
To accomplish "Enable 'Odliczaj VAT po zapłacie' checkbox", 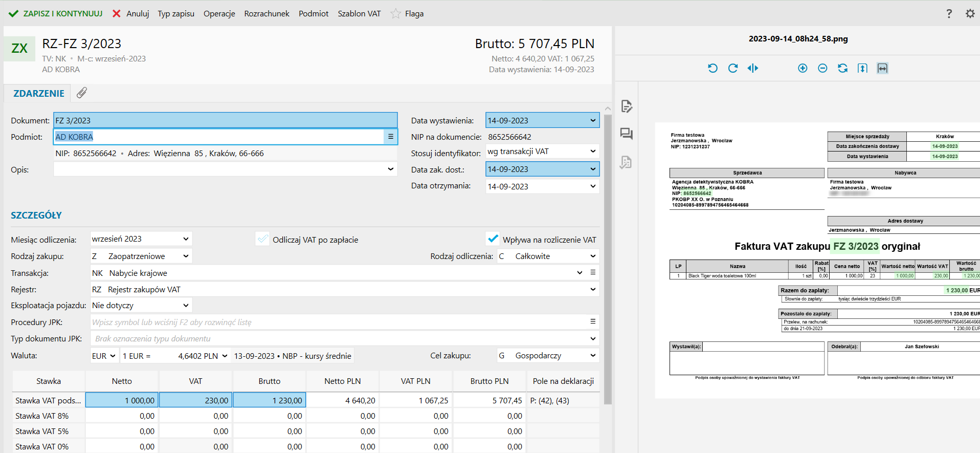I will coord(262,239).
